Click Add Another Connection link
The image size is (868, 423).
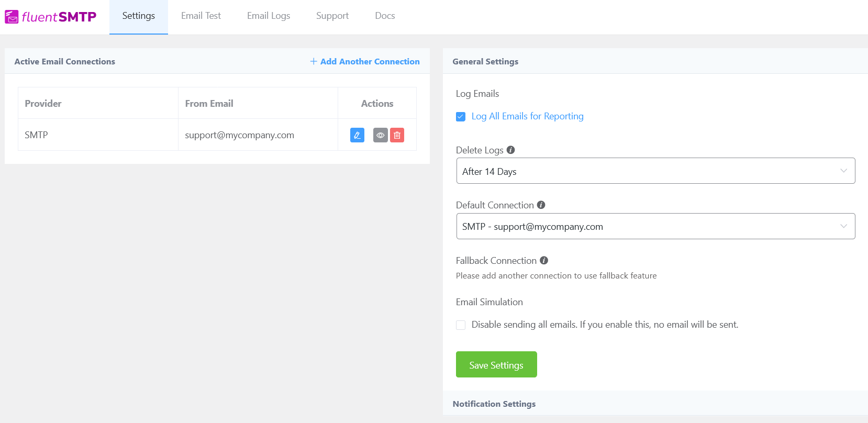pyautogui.click(x=365, y=61)
